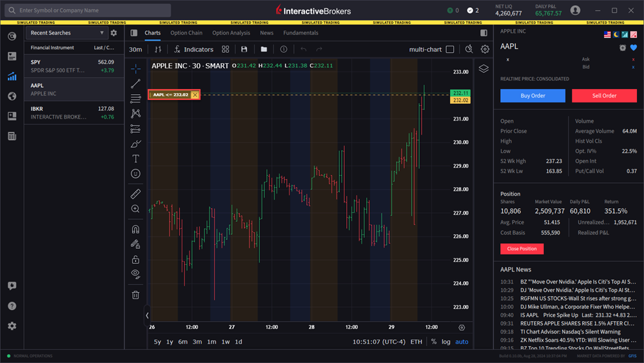Load a saved chart layout folder
The image size is (644, 363).
point(264,49)
